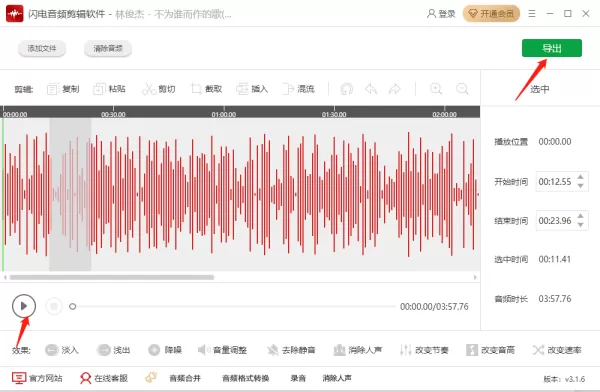Open Audio Format Convert (音频格式转换) tool
This screenshot has height=392, width=600.
[246, 378]
